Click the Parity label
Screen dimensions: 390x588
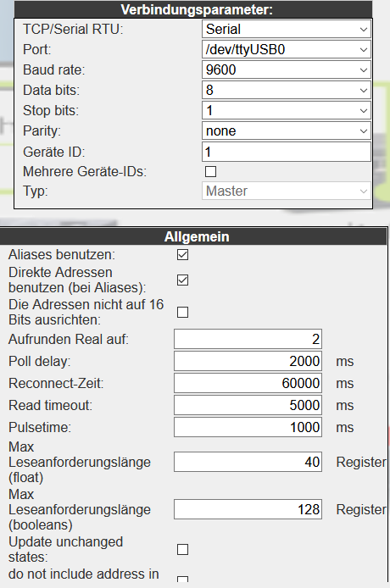click(42, 130)
